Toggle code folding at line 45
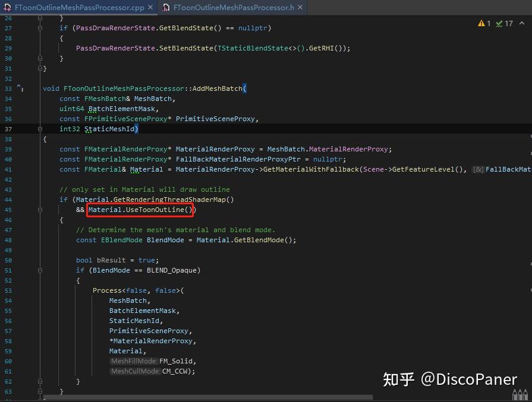532x402 pixels. point(39,210)
